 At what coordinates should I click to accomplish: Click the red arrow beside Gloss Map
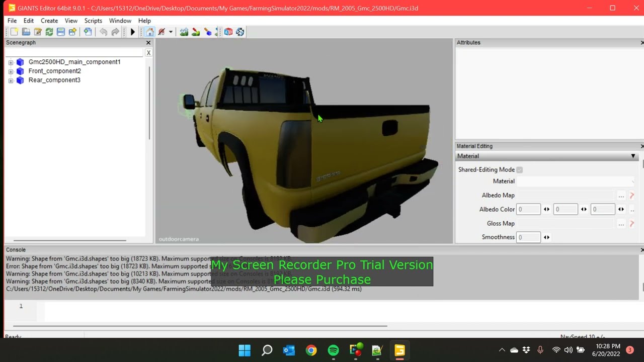(x=632, y=224)
